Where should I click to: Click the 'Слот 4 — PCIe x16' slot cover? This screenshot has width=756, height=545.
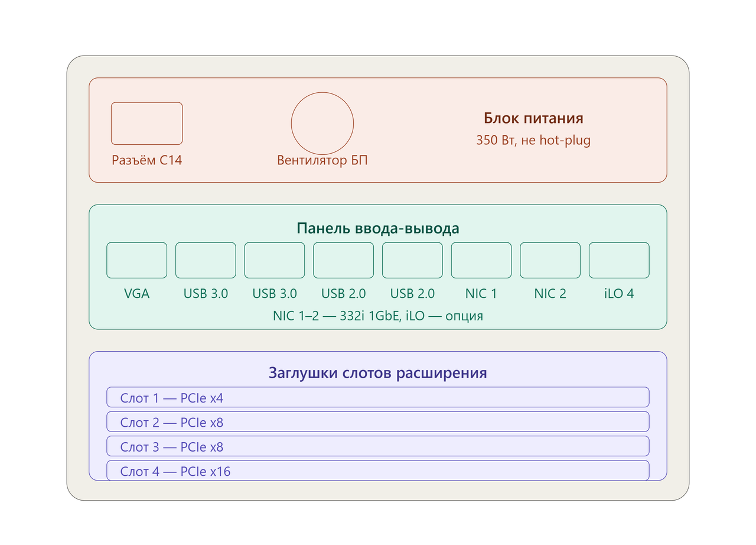point(378,471)
